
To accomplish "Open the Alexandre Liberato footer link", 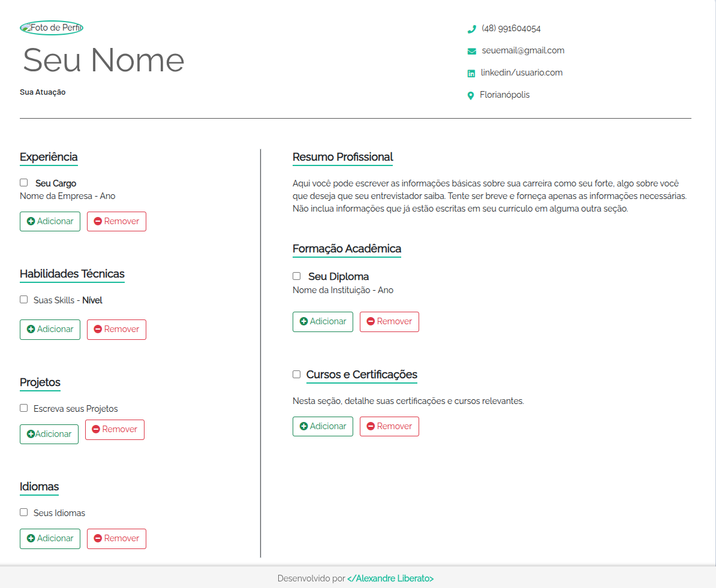I will pos(390,578).
